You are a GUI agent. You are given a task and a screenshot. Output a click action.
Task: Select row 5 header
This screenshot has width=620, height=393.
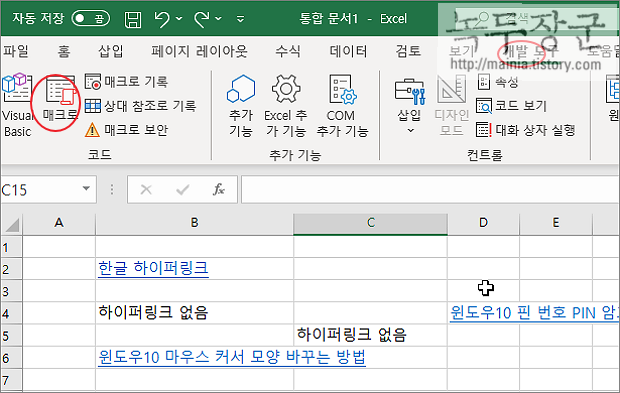[x=11, y=336]
